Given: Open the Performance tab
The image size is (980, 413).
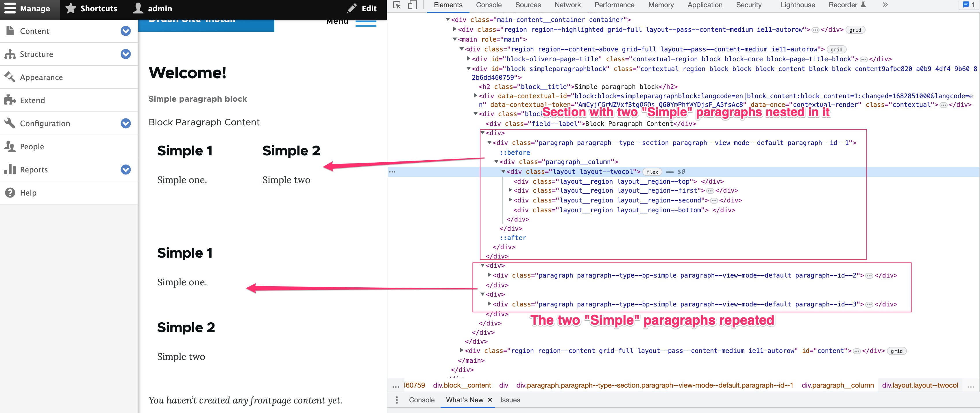Looking at the screenshot, I should click(614, 5).
